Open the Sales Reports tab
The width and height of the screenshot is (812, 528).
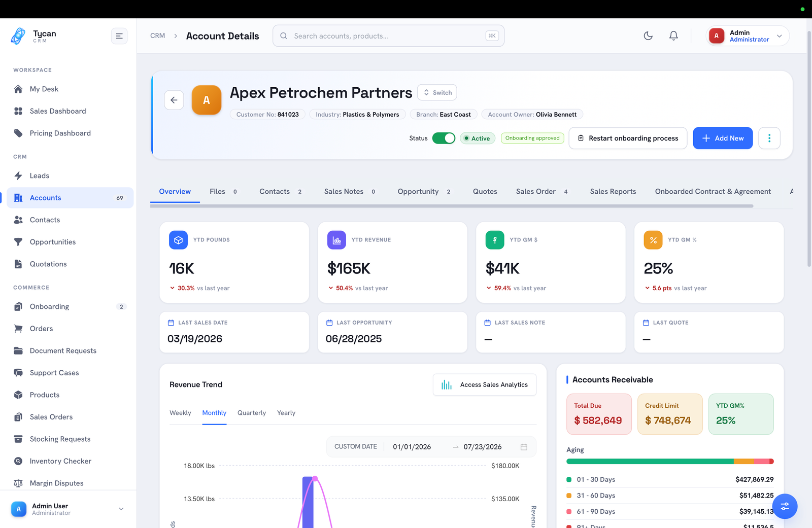(613, 191)
